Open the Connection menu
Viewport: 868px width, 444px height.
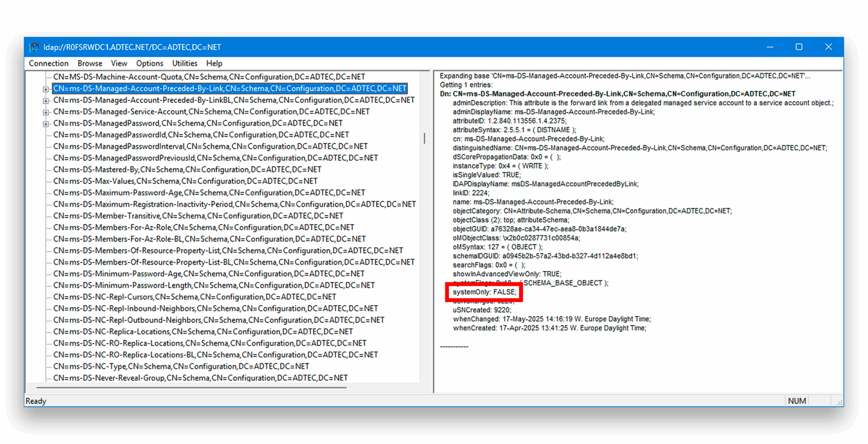tap(48, 63)
